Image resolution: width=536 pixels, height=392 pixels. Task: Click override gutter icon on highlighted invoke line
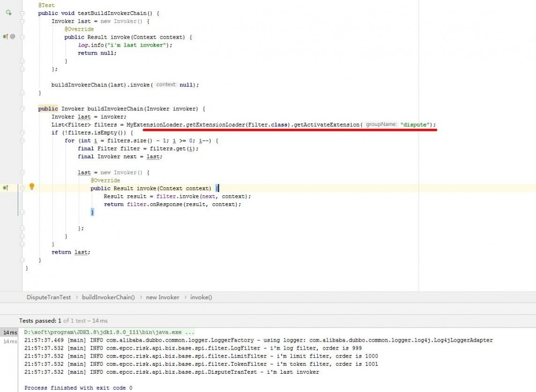pos(5,188)
